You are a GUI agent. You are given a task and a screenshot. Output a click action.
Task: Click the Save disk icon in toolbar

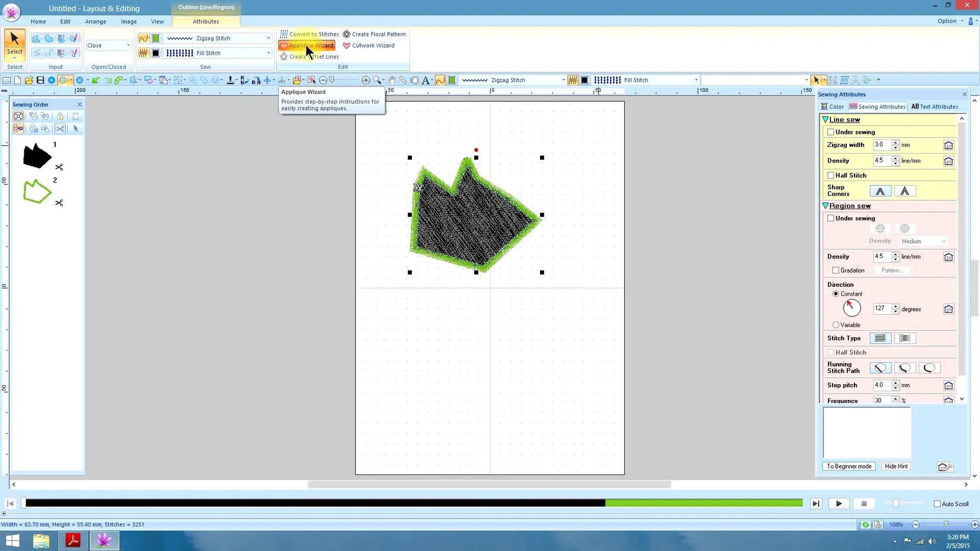(x=40, y=80)
